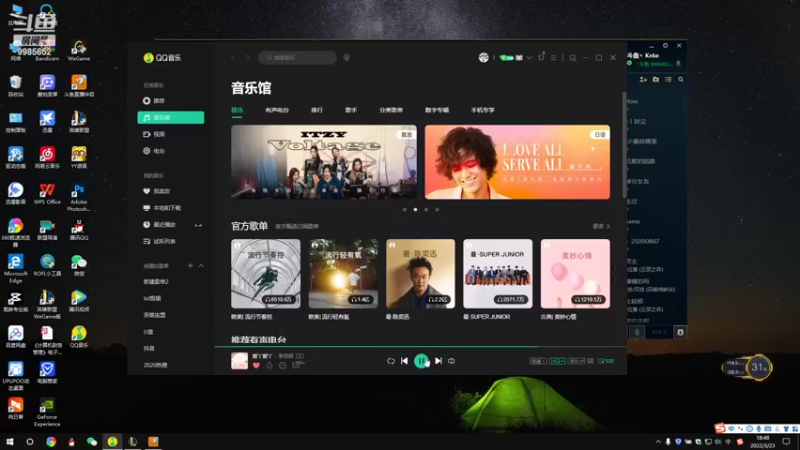This screenshot has height=450, width=800.
Task: Add a friend in Keke chat window
Action: pyautogui.click(x=643, y=80)
